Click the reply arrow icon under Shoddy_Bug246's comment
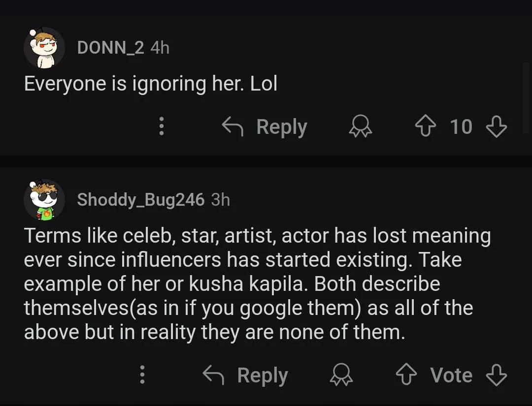 (x=213, y=375)
